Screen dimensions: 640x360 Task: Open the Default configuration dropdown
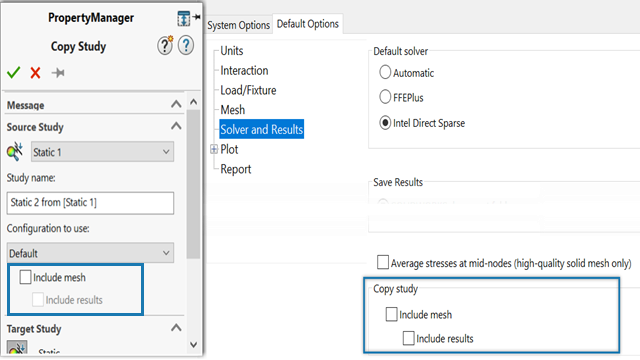point(90,253)
